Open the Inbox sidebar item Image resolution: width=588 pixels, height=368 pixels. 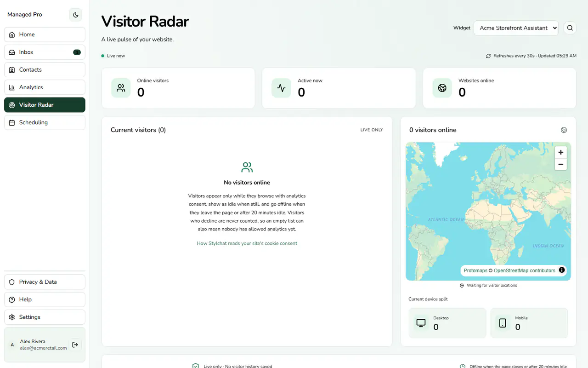tap(45, 52)
